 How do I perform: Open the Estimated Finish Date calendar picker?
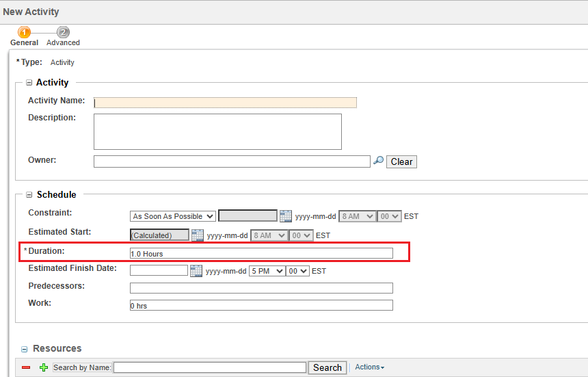click(196, 271)
